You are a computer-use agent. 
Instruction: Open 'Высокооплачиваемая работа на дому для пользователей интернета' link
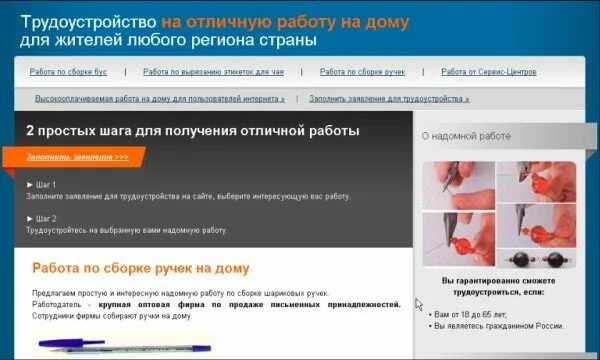pos(160,99)
